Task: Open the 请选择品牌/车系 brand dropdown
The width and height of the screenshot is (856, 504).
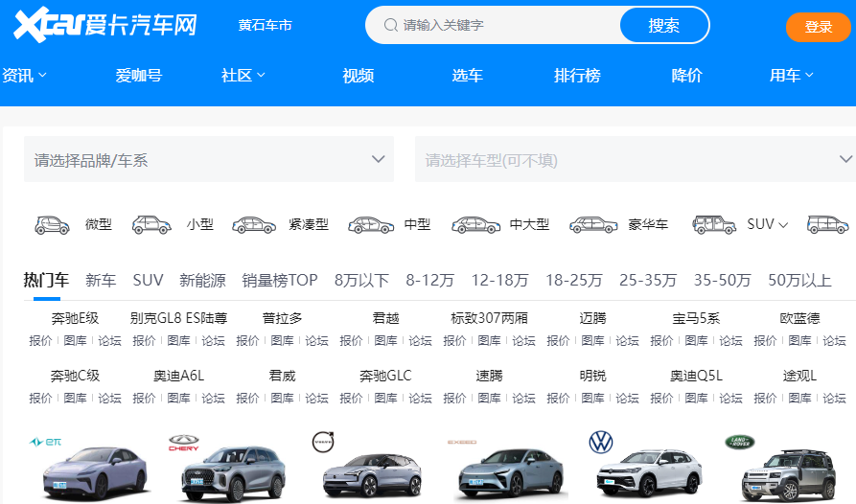Action: (x=209, y=159)
